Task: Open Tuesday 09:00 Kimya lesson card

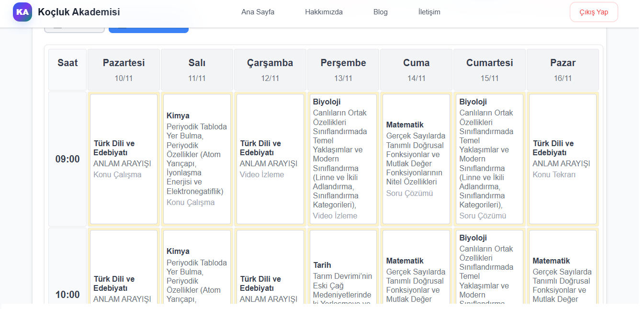Action: pyautogui.click(x=197, y=159)
